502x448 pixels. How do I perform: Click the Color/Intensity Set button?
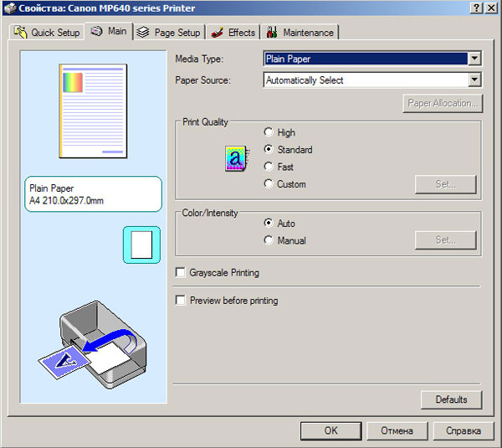pos(446,240)
